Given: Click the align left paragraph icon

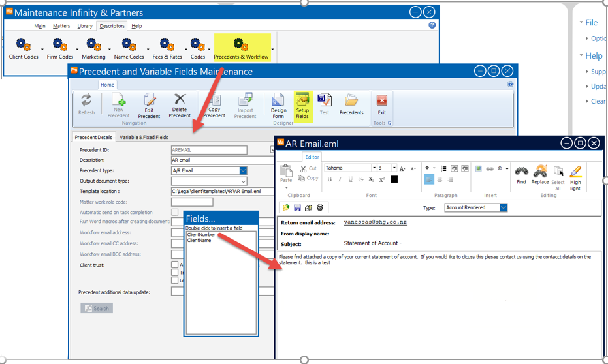Looking at the screenshot, I should pyautogui.click(x=429, y=179).
